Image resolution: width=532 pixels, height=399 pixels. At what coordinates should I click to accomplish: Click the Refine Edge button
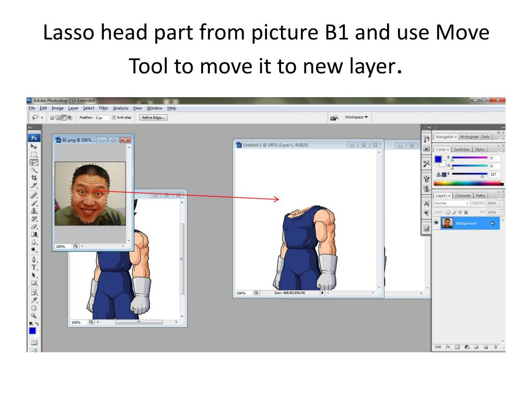point(153,118)
